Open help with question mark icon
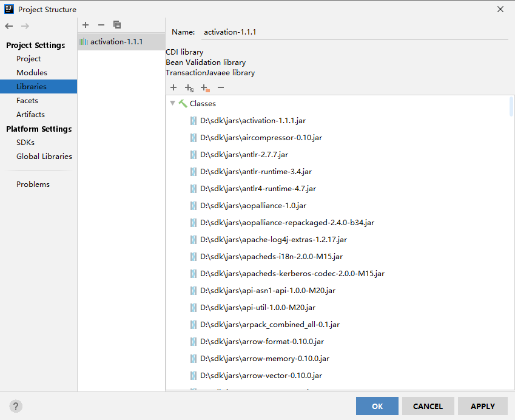Viewport: 515px width, 420px height. click(x=16, y=406)
